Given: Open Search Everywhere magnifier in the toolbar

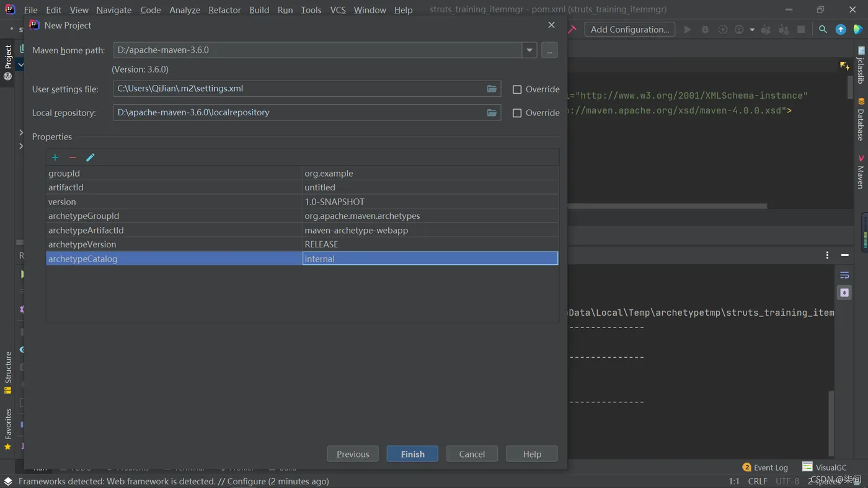Looking at the screenshot, I should (823, 29).
